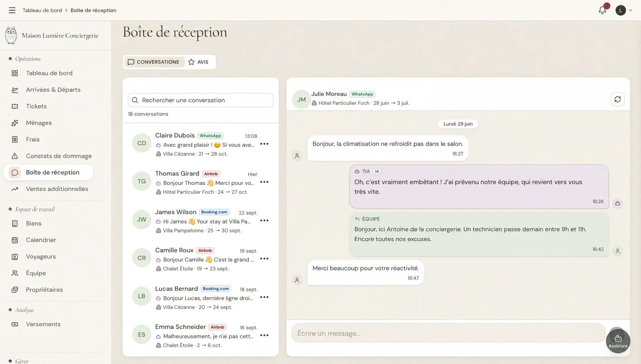Screen dimensions: 641x364
Task: Select Boîte de réception in sidebar
Action: (48, 173)
